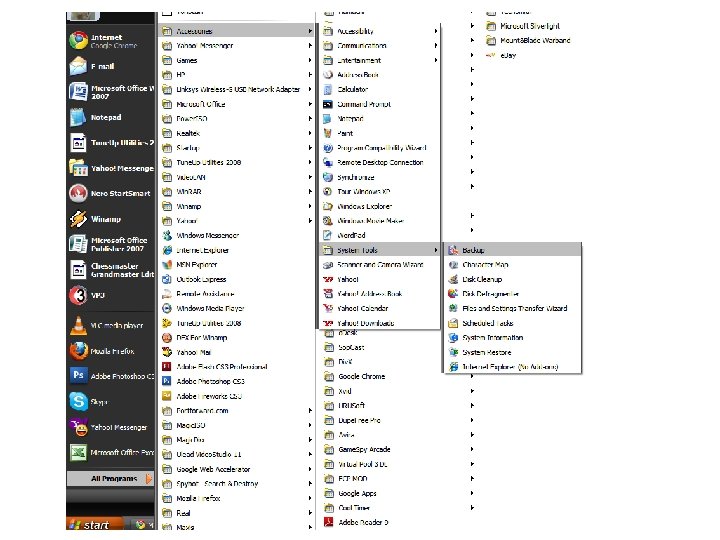720x540 pixels.
Task: Launch Microsoft Office Word 2007 icon
Action: click(78, 91)
